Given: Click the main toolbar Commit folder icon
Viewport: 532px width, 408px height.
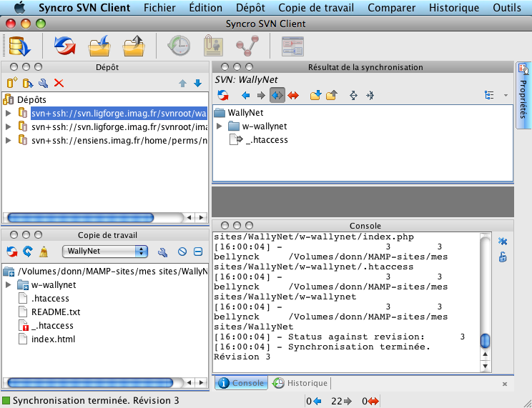Looking at the screenshot, I should pos(134,46).
